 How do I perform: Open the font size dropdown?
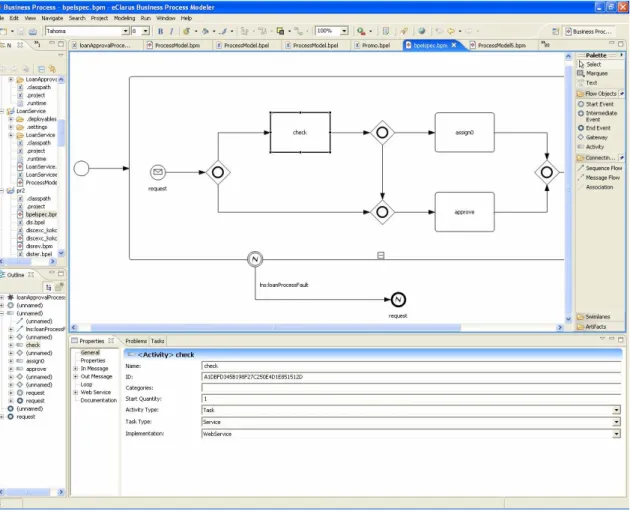[x=145, y=31]
